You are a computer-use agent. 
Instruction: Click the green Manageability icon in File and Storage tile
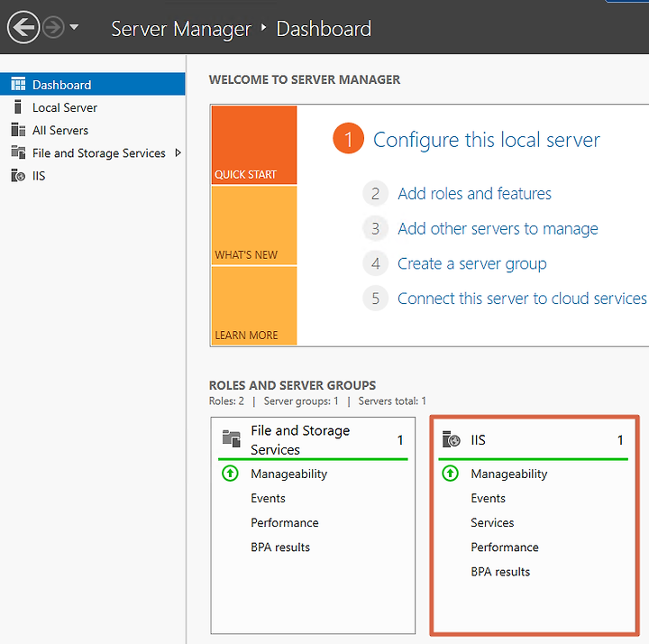[230, 474]
